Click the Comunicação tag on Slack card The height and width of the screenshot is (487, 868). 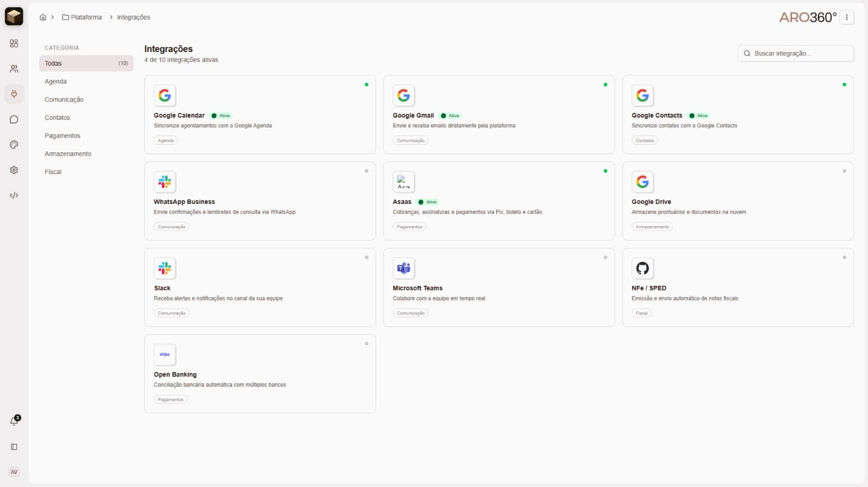tap(171, 313)
